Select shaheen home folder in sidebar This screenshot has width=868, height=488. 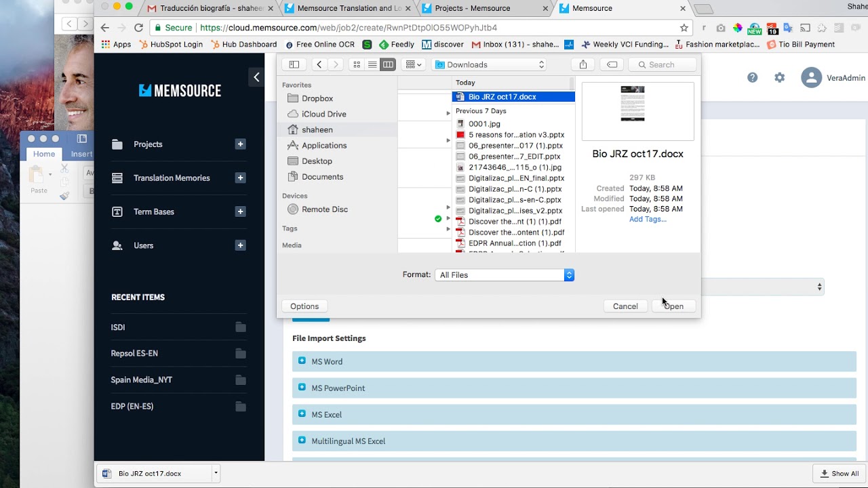point(317,129)
